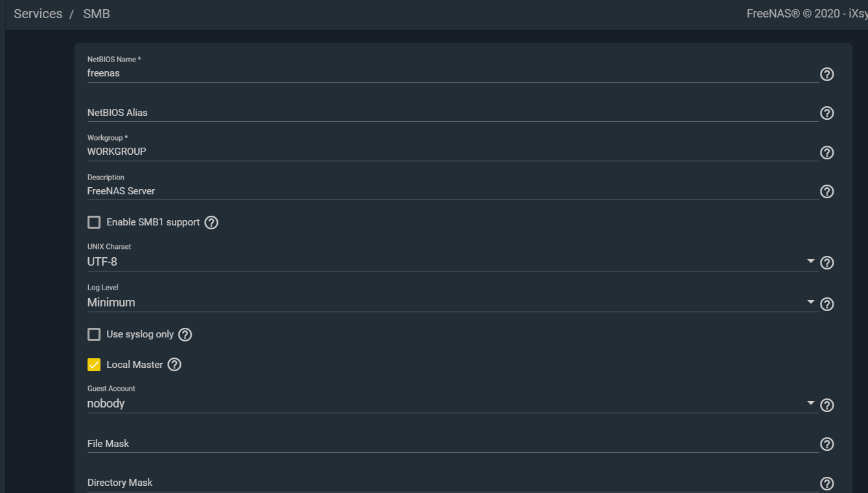Go to Services in the breadcrumb
This screenshot has width=868, height=493.
coord(38,14)
